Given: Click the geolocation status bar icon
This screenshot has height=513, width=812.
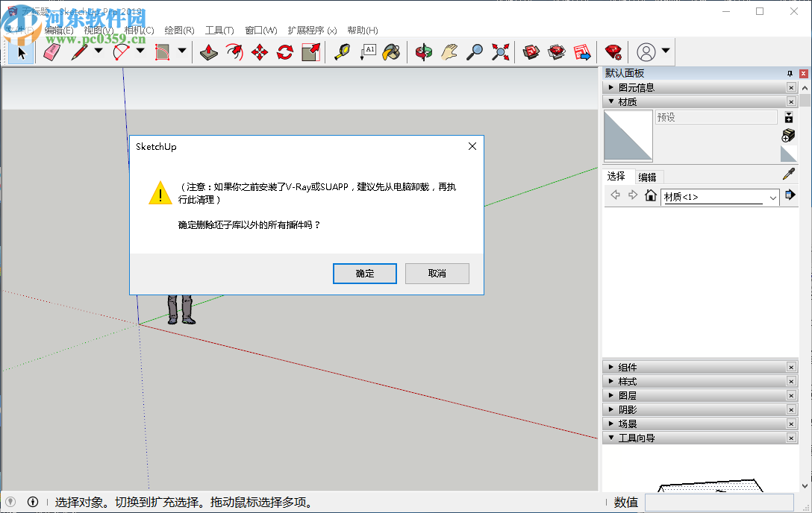Looking at the screenshot, I should click(10, 502).
